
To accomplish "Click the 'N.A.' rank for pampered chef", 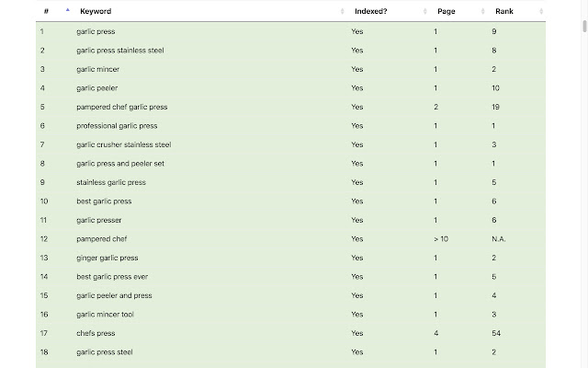I will [499, 238].
